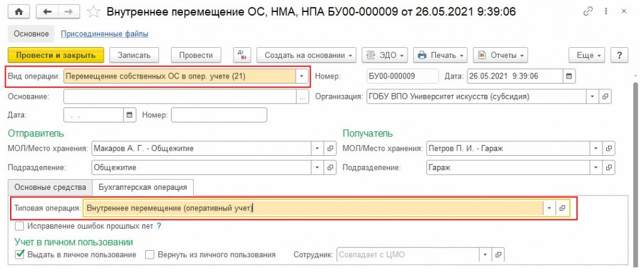Expand the Вид операции dropdown list
Image resolution: width=644 pixels, height=274 pixels.
[302, 77]
